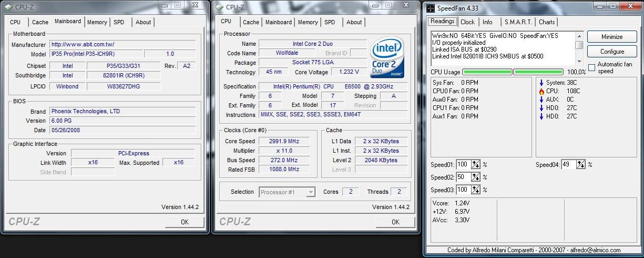Click the Speed02 value field showing 50
644x258 pixels.
(463, 177)
